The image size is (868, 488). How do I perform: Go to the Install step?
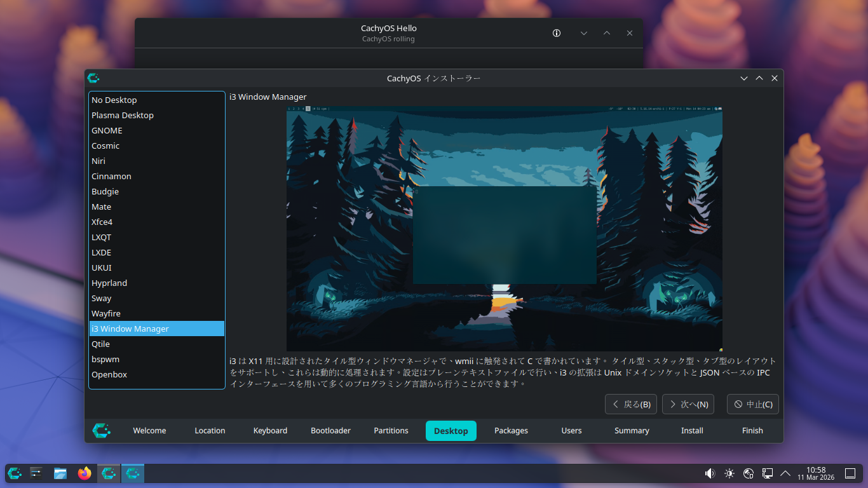pyautogui.click(x=692, y=431)
